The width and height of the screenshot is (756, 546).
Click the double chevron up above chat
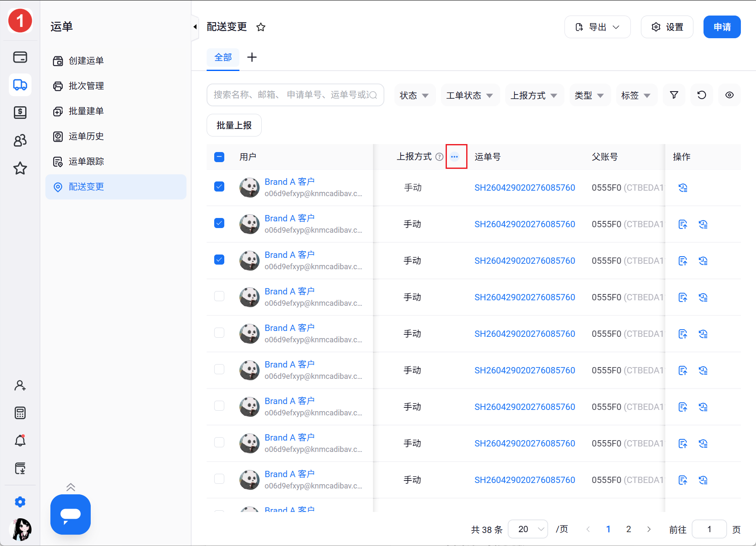(x=71, y=487)
